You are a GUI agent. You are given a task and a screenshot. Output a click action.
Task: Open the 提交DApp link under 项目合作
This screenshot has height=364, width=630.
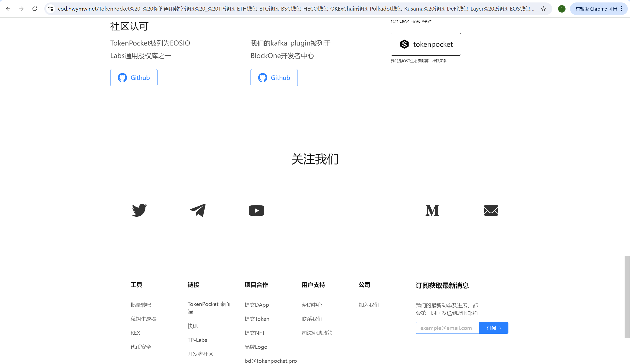click(x=256, y=305)
